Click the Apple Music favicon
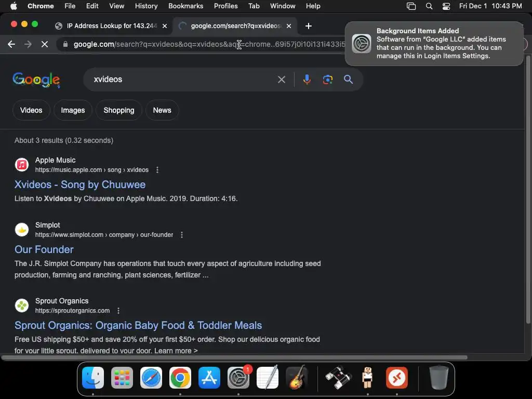Viewport: 532px width, 399px height. tap(22, 165)
